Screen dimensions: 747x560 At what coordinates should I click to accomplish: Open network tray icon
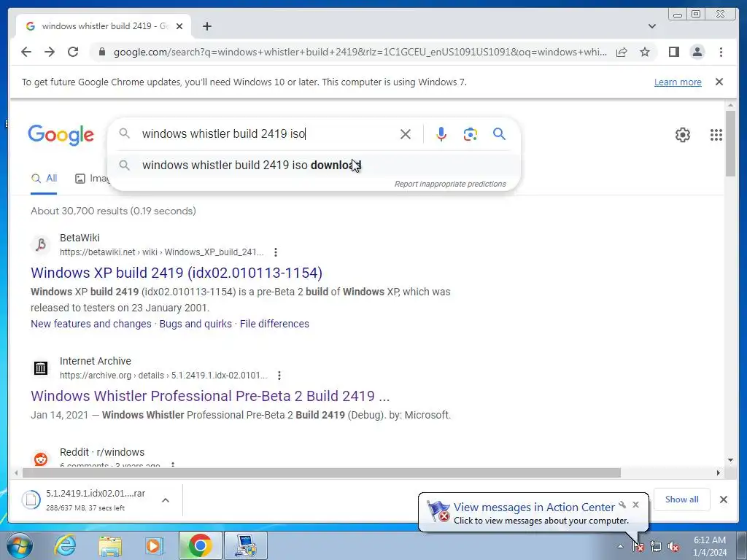(656, 547)
